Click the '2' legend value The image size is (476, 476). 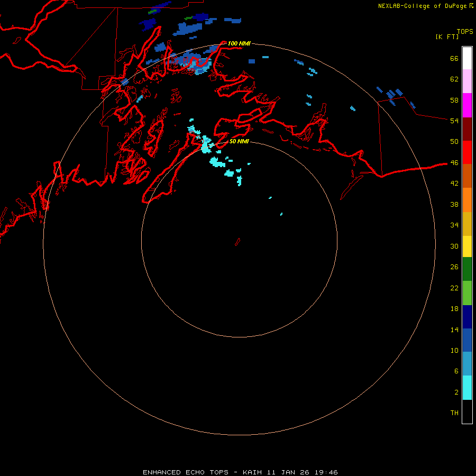click(456, 392)
